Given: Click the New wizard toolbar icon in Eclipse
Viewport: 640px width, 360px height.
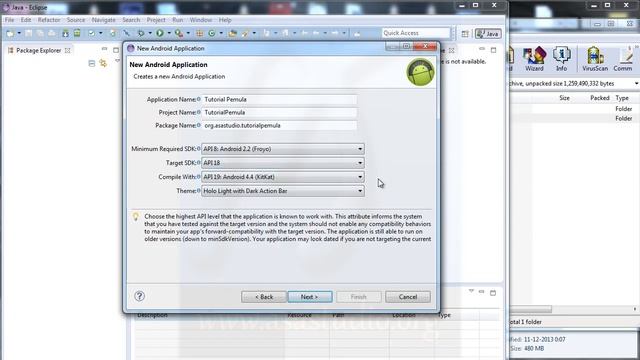Looking at the screenshot, I should pyautogui.click(x=10, y=33).
